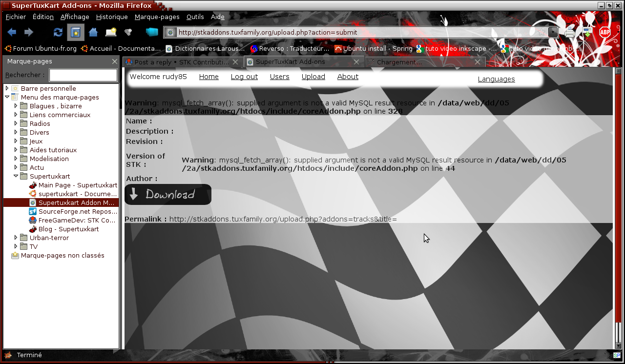Close the Chargement tab
The width and height of the screenshot is (625, 364).
[478, 62]
